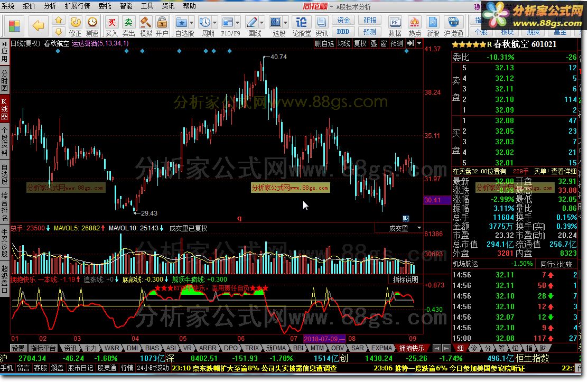The height and width of the screenshot is (382, 588).
Task: Click the 开户 padlock icon
Action: click(162, 22)
